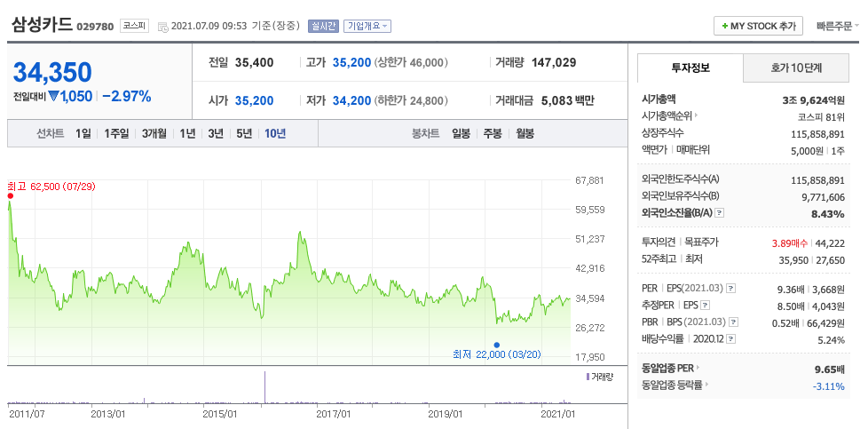
Task: Click the 시가총액 3조 9,624억원 value
Action: tap(813, 100)
